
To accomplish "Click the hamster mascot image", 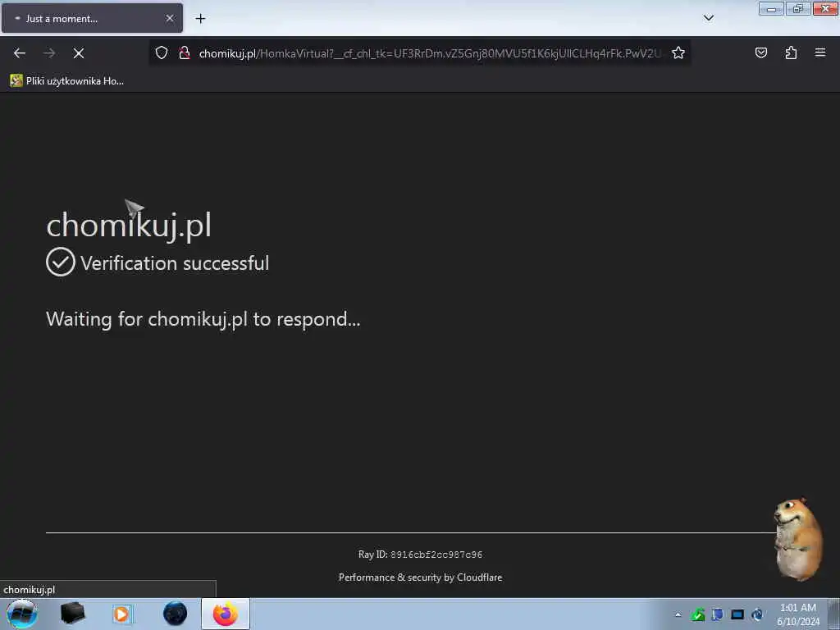I will coord(798,540).
